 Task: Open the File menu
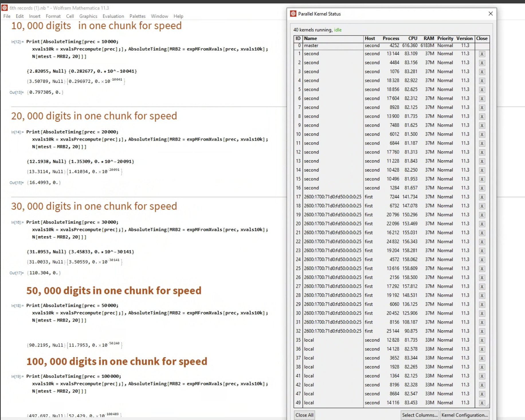[x=7, y=16]
